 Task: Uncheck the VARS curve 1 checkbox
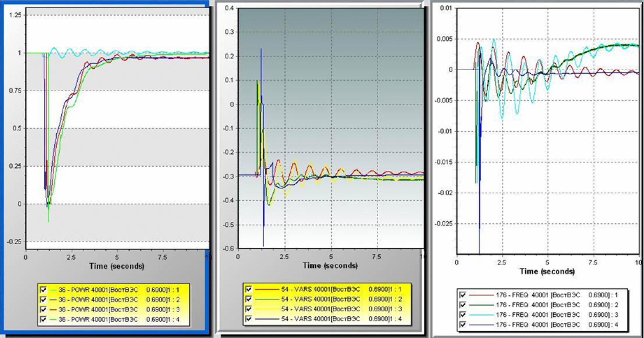pos(249,289)
